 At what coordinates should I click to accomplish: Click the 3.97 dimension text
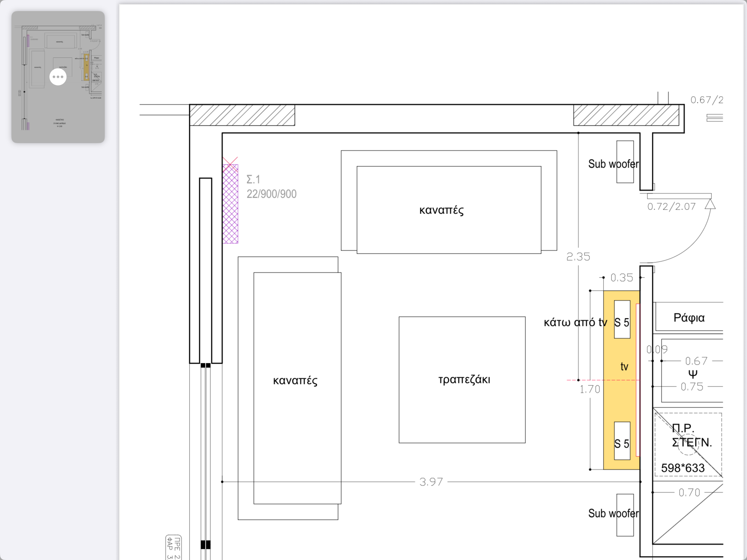[431, 482]
